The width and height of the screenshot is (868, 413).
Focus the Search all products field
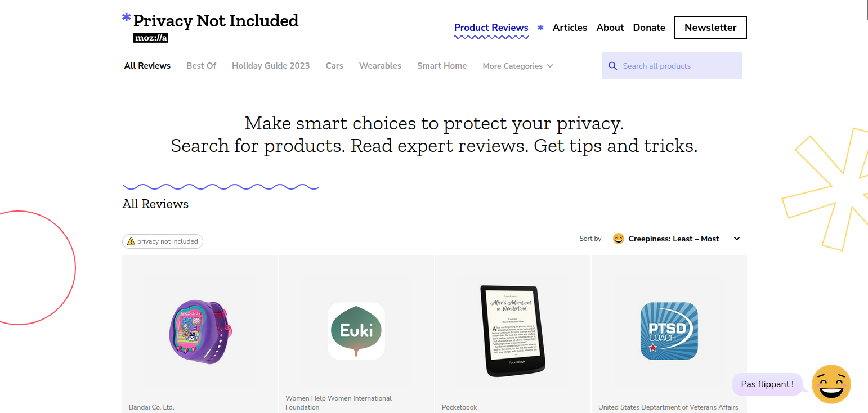click(x=672, y=66)
